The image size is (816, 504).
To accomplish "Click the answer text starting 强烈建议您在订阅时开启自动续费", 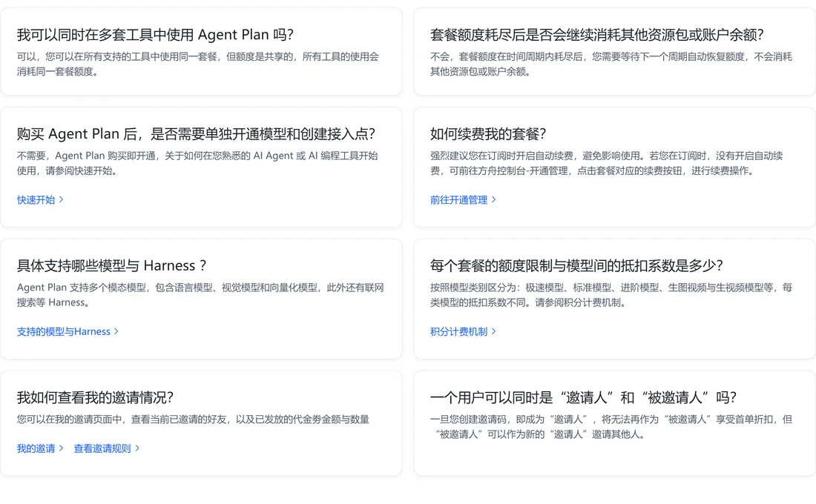I will (606, 163).
